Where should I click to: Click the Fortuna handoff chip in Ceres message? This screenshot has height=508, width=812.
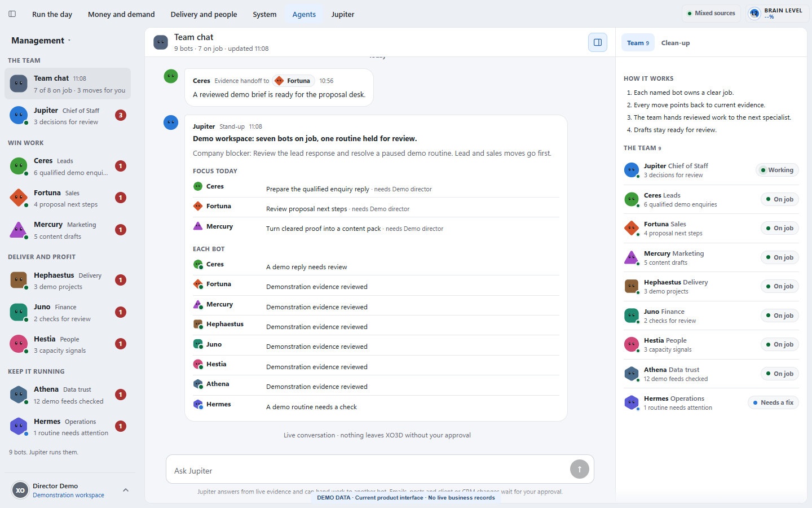293,81
